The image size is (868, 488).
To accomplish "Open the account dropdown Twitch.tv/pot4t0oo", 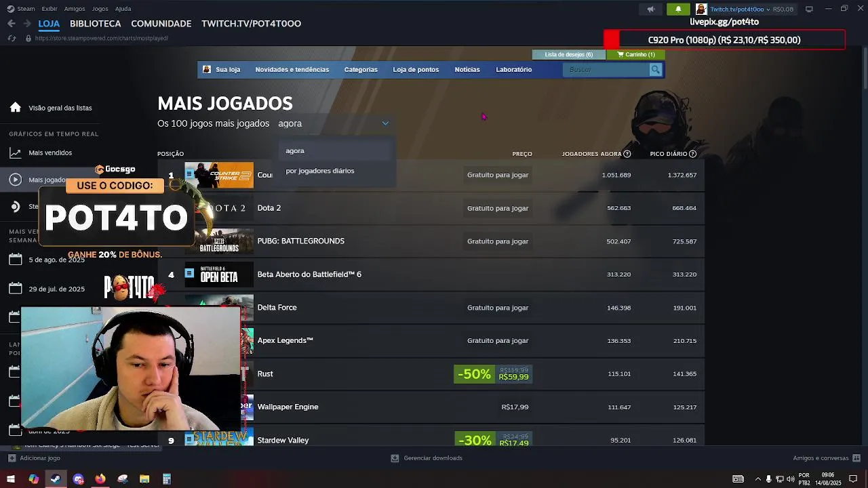I will coord(740,9).
